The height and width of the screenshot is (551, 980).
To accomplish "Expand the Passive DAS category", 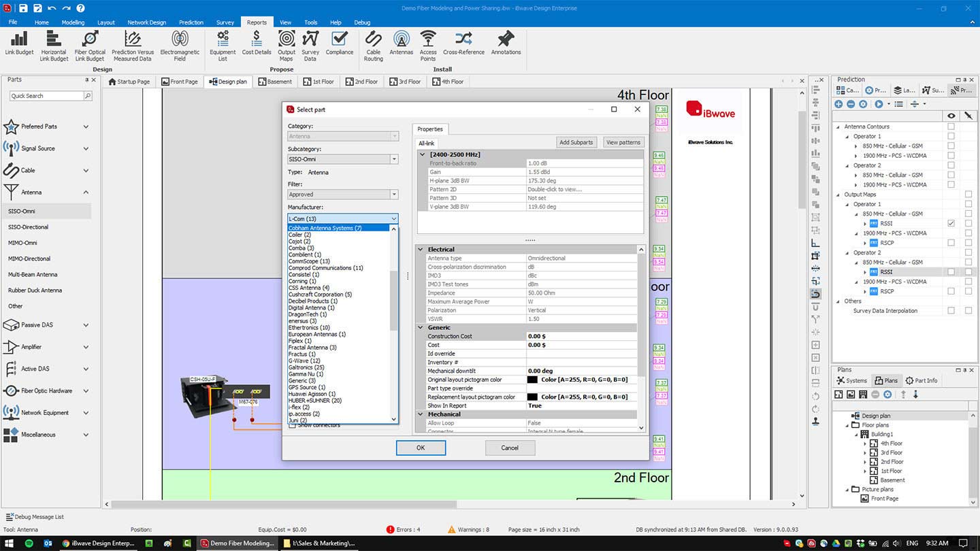I will pyautogui.click(x=86, y=325).
